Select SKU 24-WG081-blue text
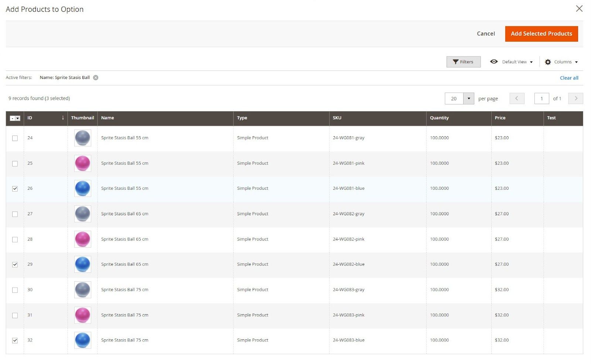This screenshot has height=364, width=591. [348, 188]
